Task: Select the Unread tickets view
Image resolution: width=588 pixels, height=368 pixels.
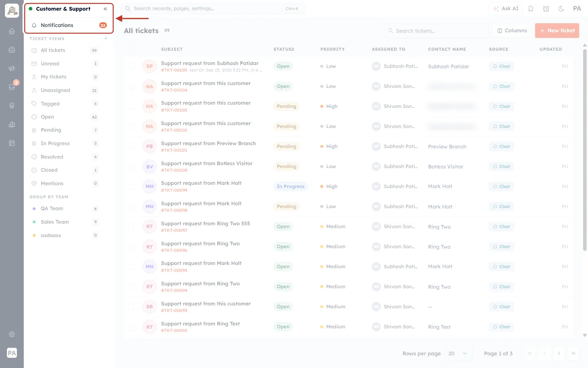Action: 65,64
